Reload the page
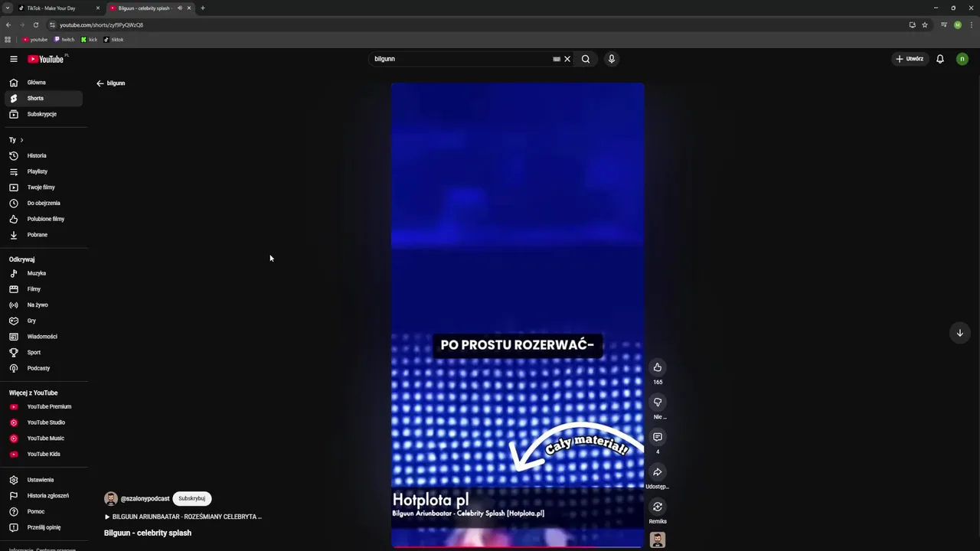The image size is (980, 551). tap(36, 24)
